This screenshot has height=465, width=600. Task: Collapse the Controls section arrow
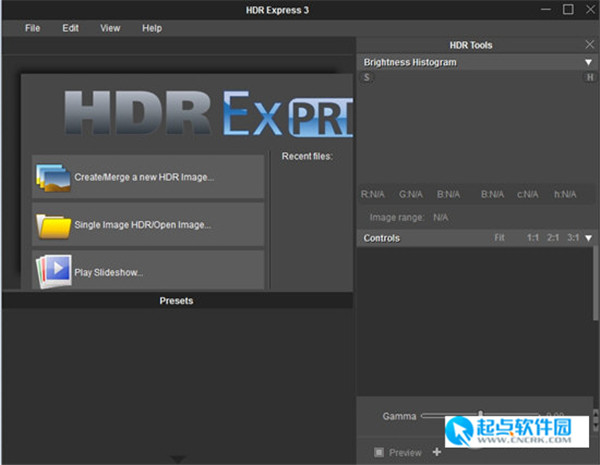coord(589,238)
